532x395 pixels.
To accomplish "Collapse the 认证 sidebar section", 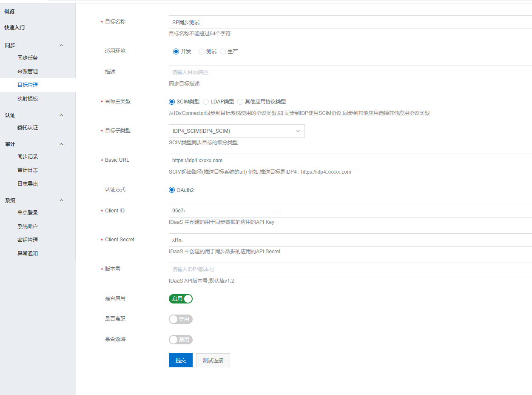I will [x=61, y=115].
